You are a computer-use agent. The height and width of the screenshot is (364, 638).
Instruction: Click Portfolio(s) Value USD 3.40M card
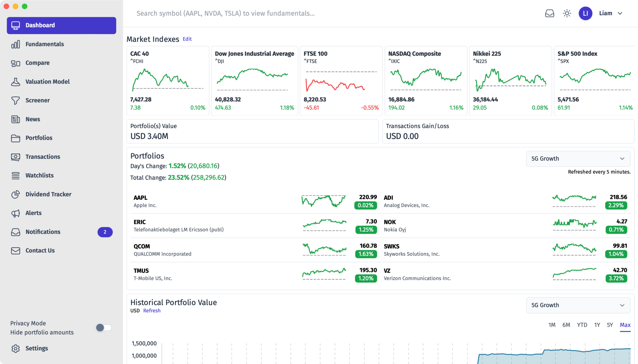pyautogui.click(x=253, y=132)
